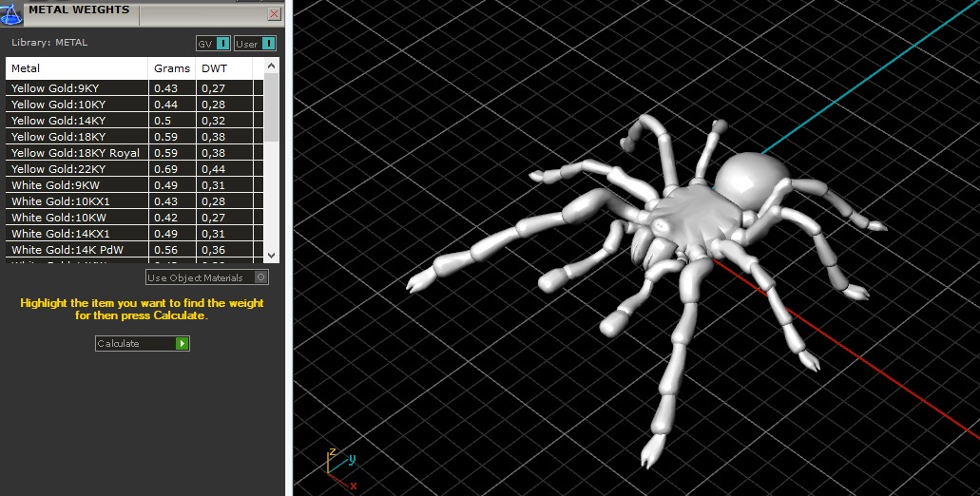Sort by the Grams column header
This screenshot has width=980, height=496.
click(x=172, y=68)
